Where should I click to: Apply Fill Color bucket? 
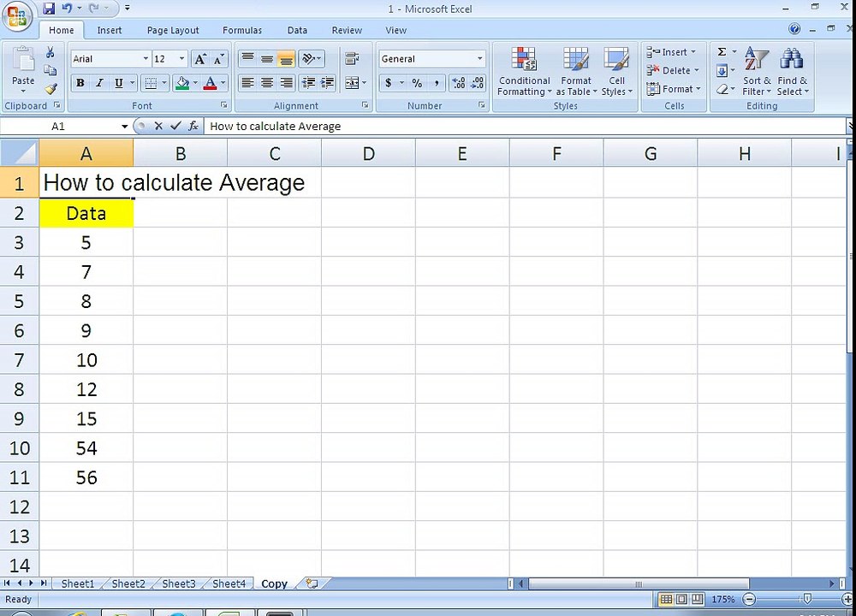pos(182,83)
